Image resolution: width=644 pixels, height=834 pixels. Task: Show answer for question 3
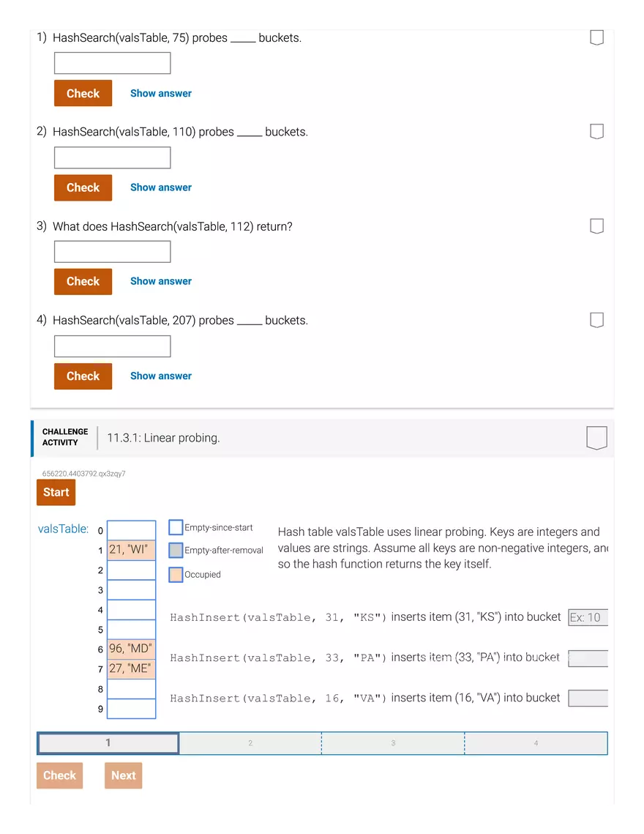click(160, 281)
